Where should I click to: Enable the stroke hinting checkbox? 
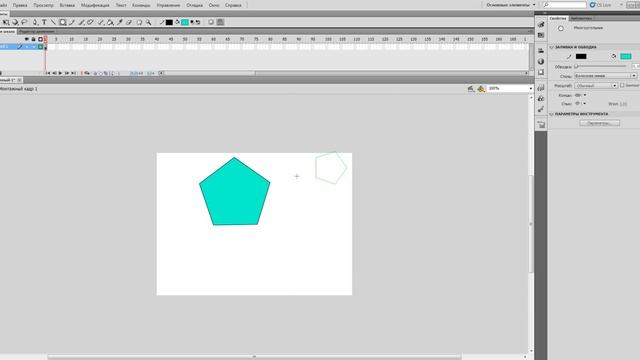pyautogui.click(x=622, y=85)
